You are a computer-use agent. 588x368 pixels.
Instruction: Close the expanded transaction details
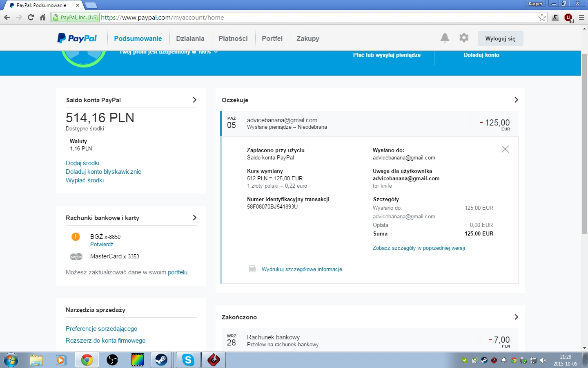[505, 149]
